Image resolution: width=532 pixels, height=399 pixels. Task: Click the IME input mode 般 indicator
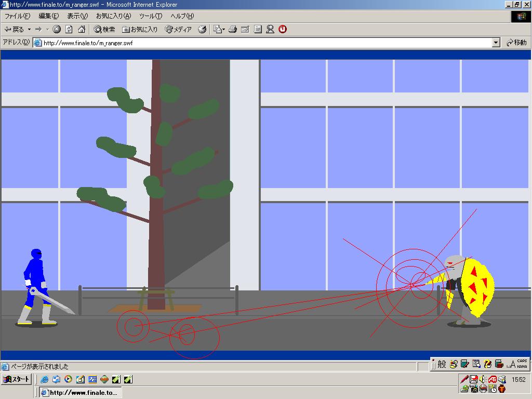(x=442, y=364)
